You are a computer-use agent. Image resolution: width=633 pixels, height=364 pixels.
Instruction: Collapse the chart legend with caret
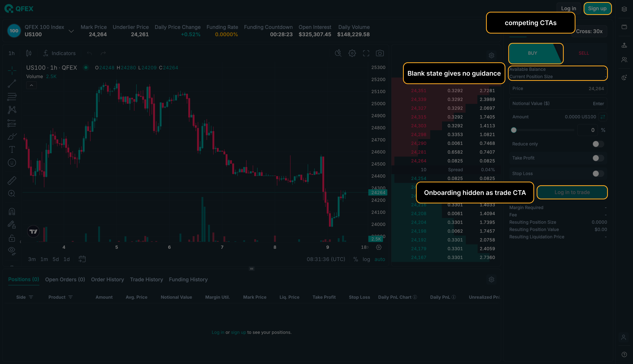[32, 86]
